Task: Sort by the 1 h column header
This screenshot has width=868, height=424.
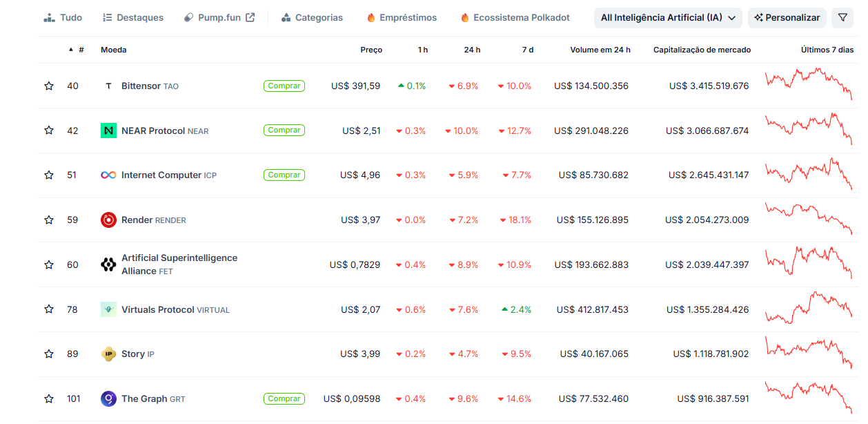Action: (422, 50)
